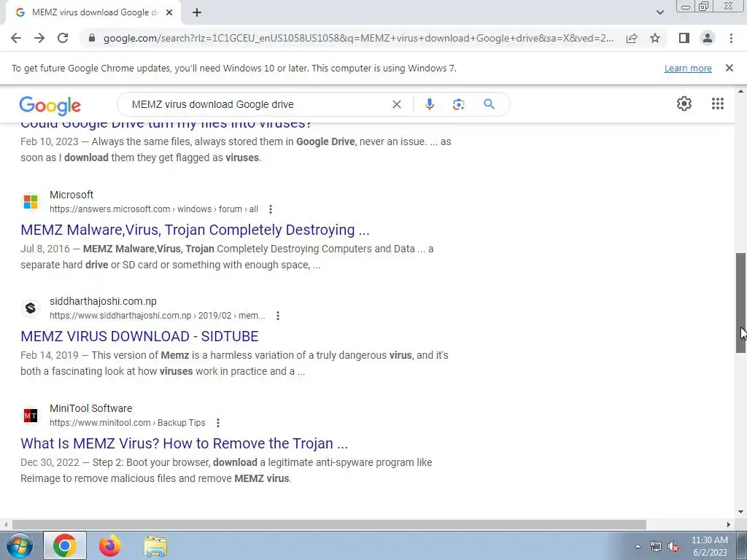Open the Learn more link
This screenshot has width=747, height=560.
pos(688,68)
